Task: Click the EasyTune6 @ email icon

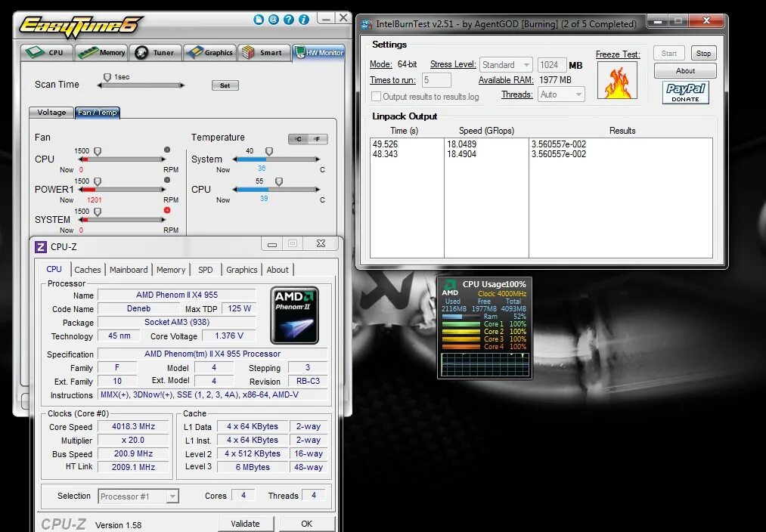Action: 274,20
